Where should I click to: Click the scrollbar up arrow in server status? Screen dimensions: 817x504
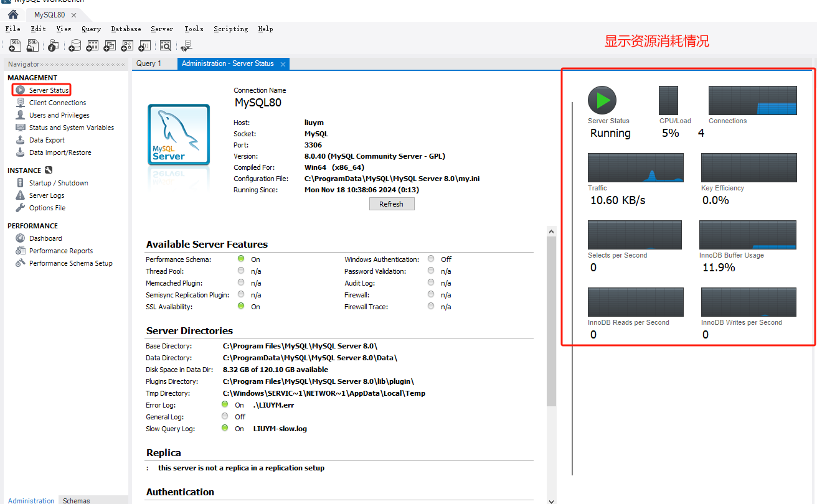(x=551, y=231)
